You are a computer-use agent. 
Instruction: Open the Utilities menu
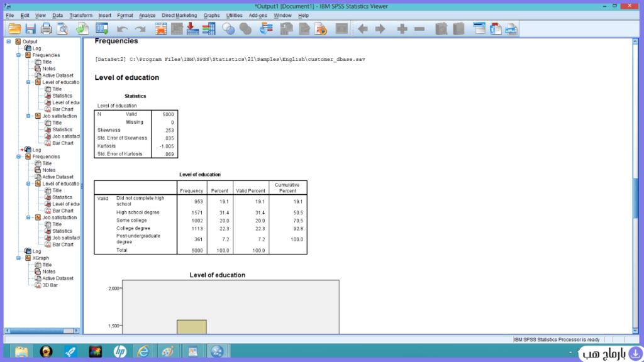click(234, 16)
